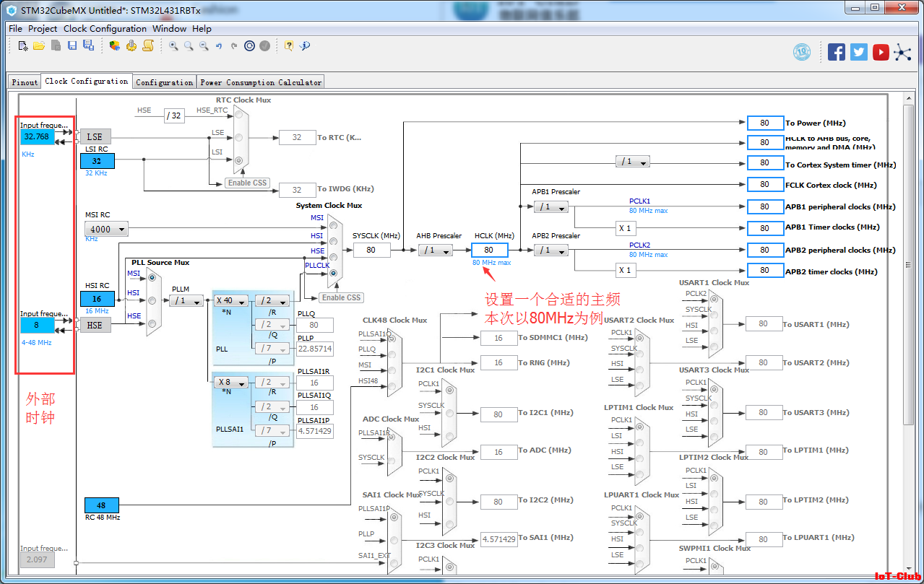Open the File menu

click(15, 28)
